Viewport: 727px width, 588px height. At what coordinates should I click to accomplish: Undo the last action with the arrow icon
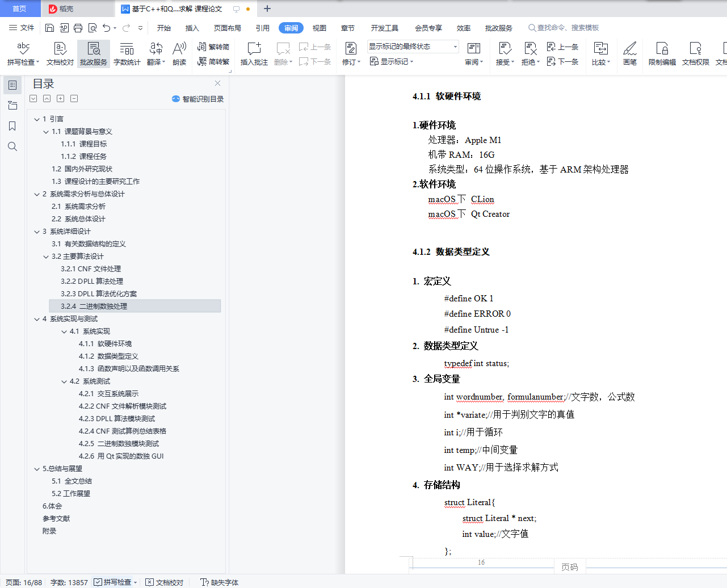pyautogui.click(x=106, y=28)
